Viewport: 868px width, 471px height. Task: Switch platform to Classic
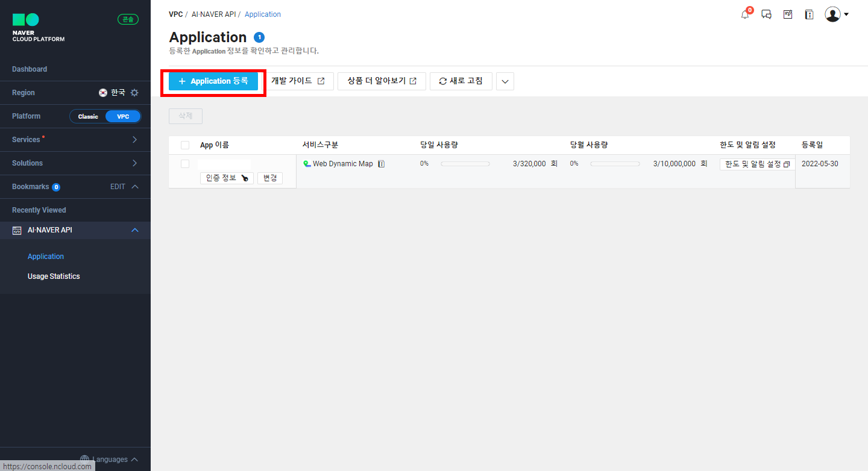point(88,116)
